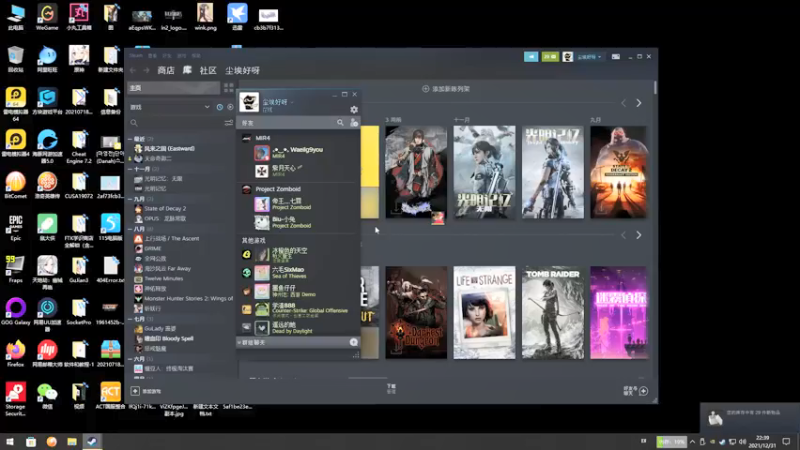800x450 pixels.
Task: Collapse the 八月 games group
Action: tap(130, 229)
